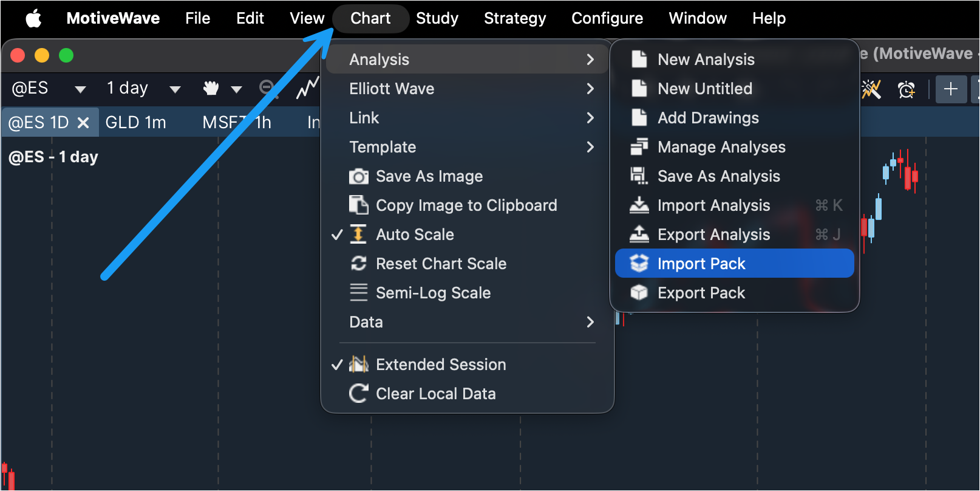Viewport: 980px width, 491px height.
Task: Open the Study menu
Action: click(x=437, y=18)
